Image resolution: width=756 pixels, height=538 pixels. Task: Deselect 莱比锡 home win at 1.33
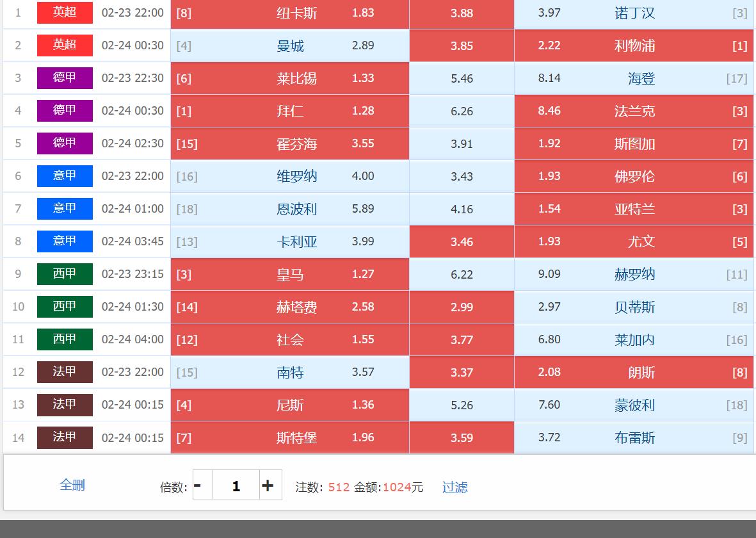tap(290, 78)
